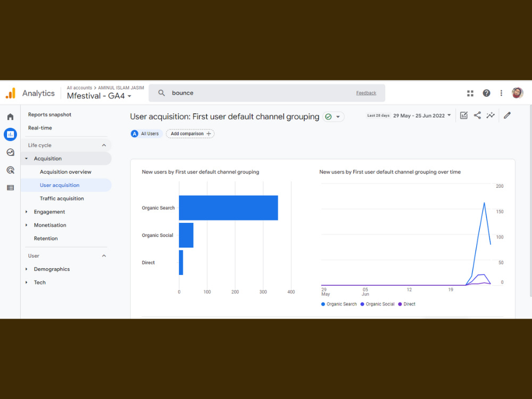This screenshot has width=532, height=399.
Task: Click the Organic Social bar
Action: point(186,235)
